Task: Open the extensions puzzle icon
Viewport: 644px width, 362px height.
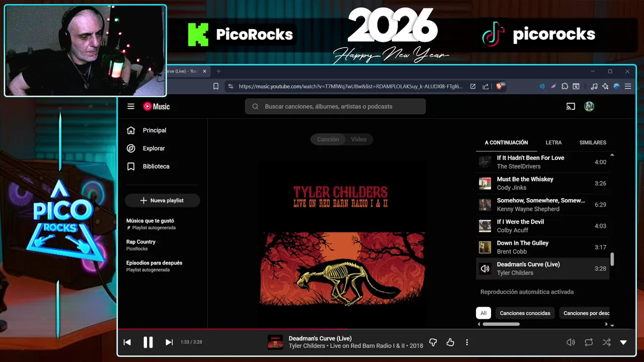Action: [565, 86]
